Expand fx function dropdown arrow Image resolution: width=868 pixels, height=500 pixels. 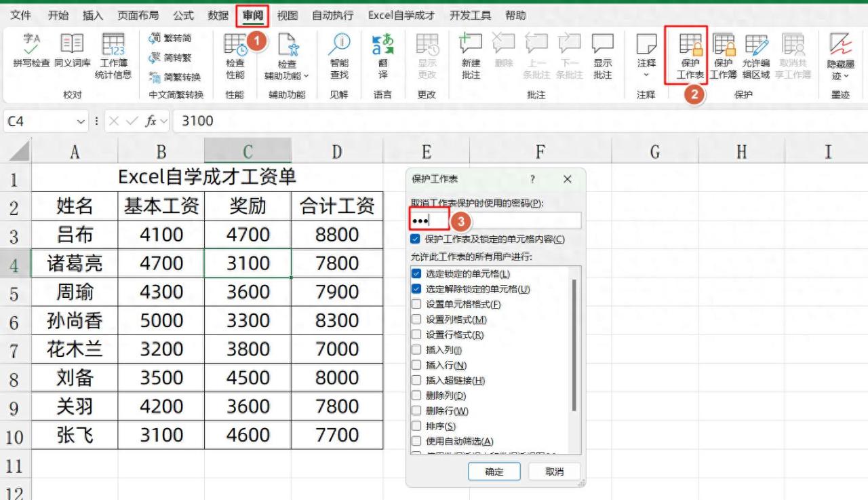pos(163,121)
